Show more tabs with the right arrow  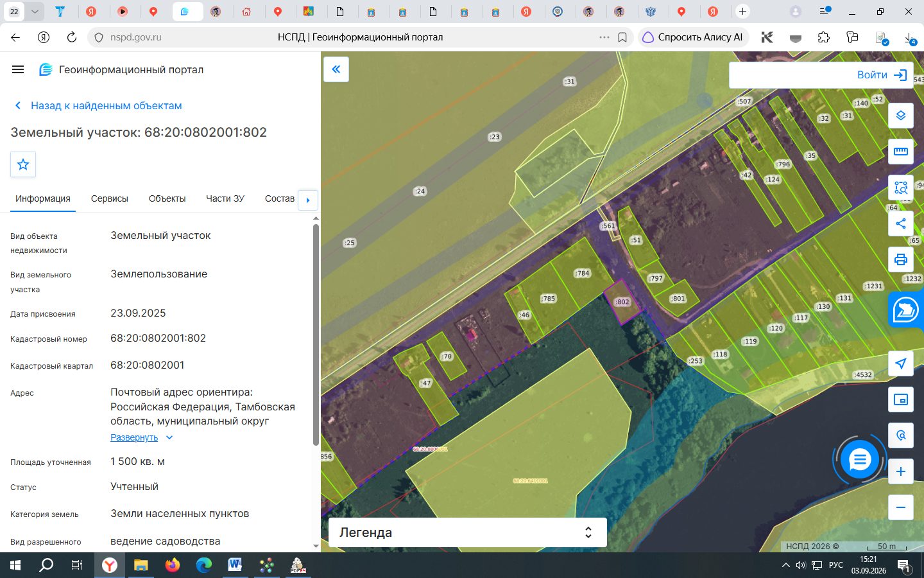pyautogui.click(x=308, y=200)
